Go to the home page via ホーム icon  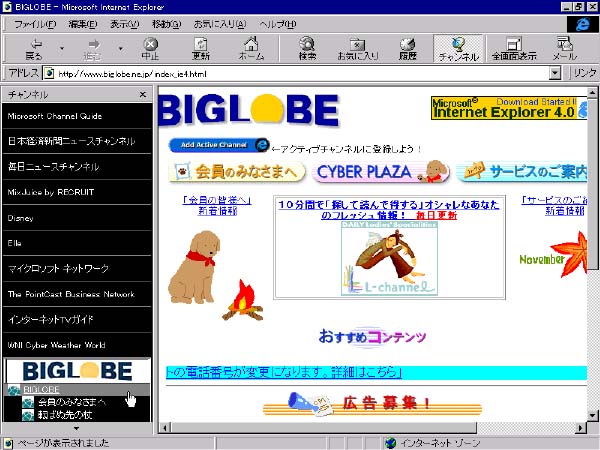(x=251, y=49)
